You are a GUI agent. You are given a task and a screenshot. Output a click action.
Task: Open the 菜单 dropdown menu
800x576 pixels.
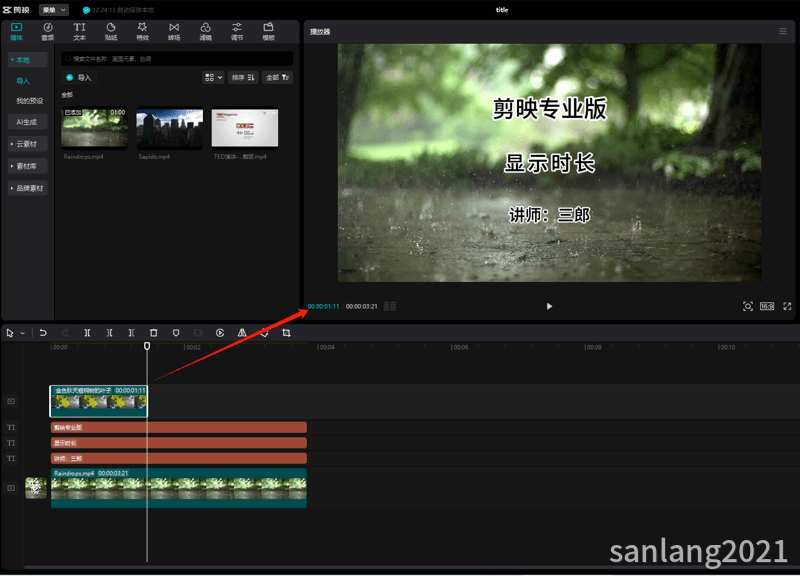click(54, 10)
